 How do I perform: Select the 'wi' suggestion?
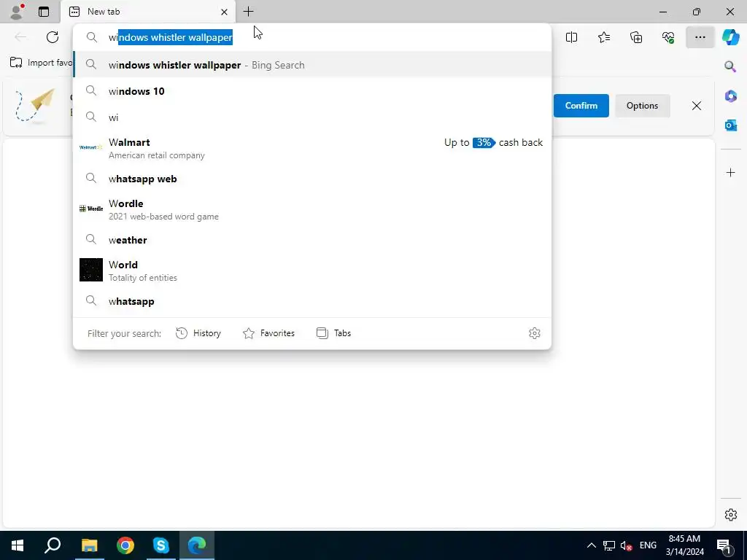pos(312,117)
